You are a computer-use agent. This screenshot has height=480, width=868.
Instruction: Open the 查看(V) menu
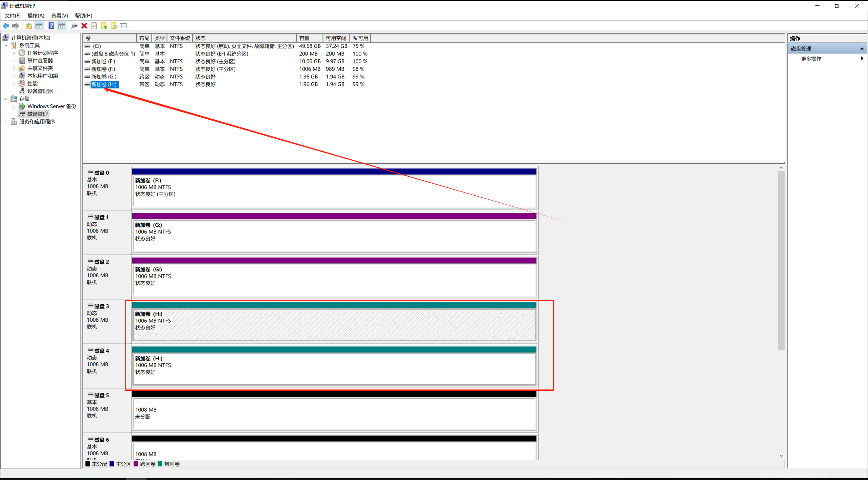tap(59, 16)
